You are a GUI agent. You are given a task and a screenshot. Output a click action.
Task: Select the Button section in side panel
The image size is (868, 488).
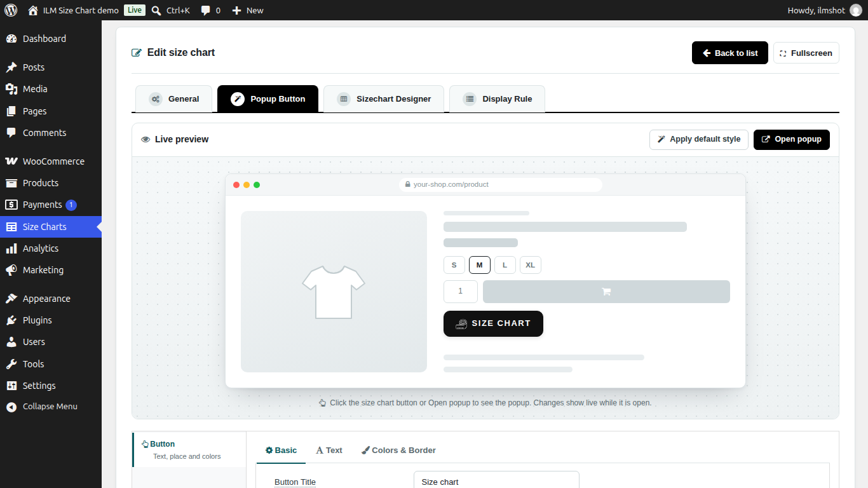click(189, 450)
